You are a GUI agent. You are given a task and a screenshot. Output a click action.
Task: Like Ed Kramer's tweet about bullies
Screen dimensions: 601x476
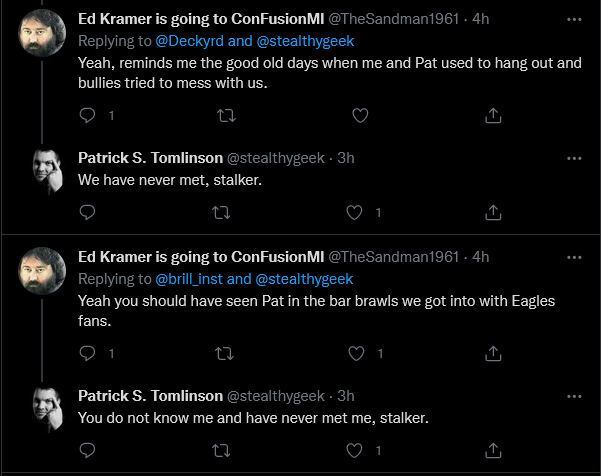click(x=360, y=115)
